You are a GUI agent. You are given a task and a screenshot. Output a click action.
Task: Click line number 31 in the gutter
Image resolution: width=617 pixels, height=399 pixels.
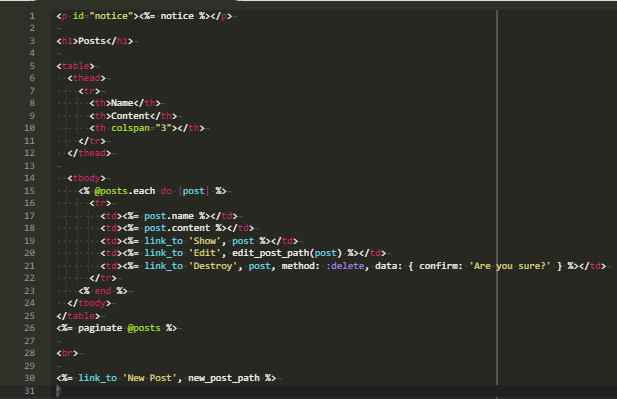30,391
